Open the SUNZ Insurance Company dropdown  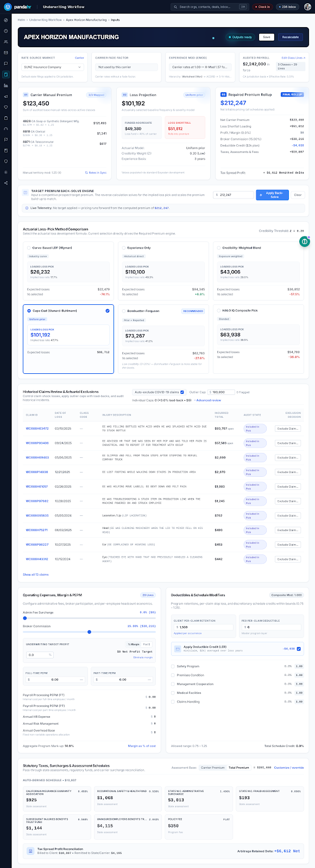(x=53, y=67)
